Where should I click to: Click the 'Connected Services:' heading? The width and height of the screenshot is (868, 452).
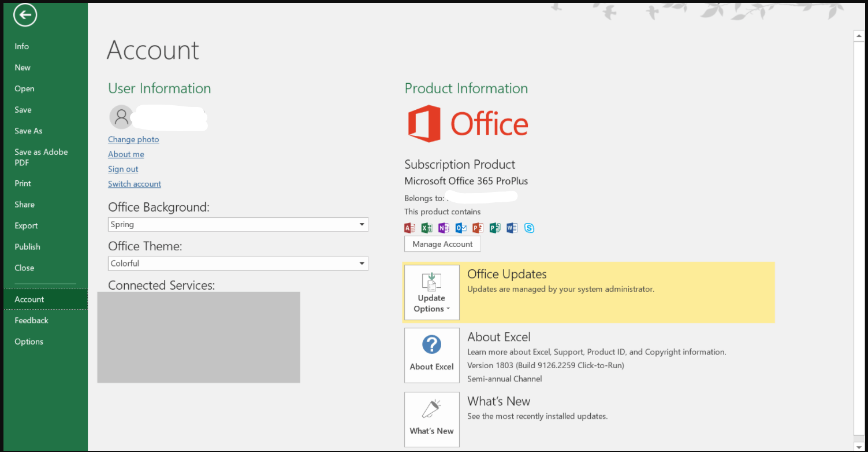point(161,285)
